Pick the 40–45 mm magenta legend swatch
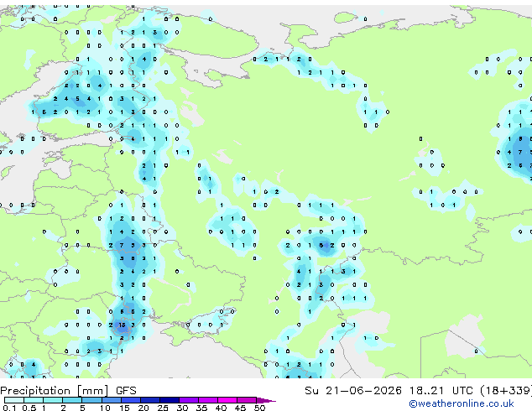 pos(227,400)
